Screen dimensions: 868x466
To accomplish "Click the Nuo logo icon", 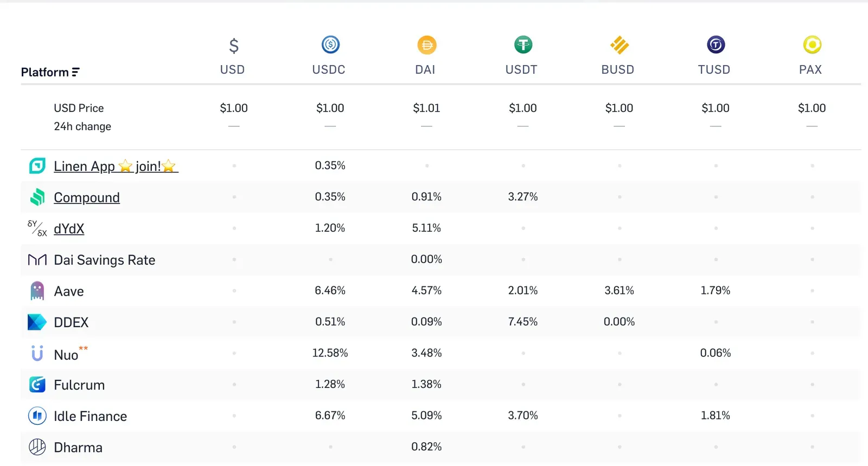I will click(37, 353).
